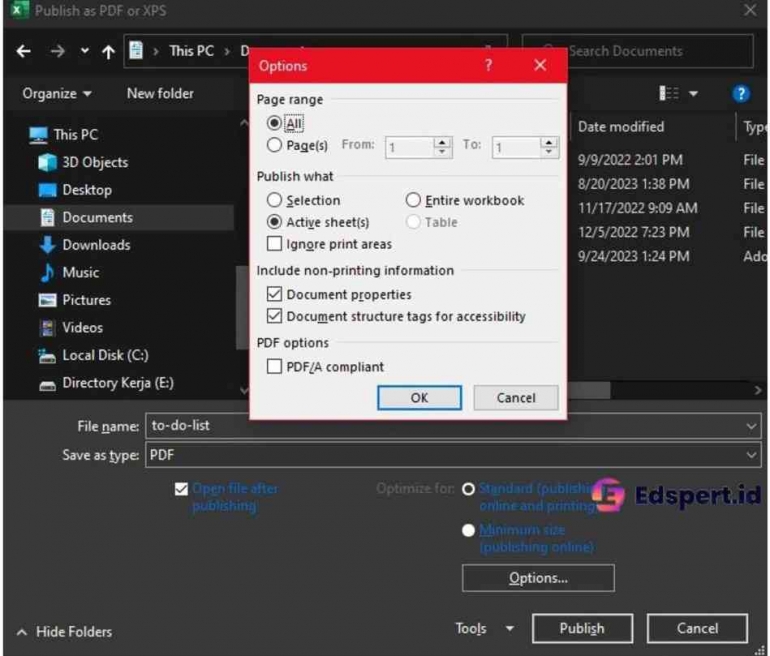770x656 pixels.
Task: Select Standard optimize radio button
Action: coord(468,489)
